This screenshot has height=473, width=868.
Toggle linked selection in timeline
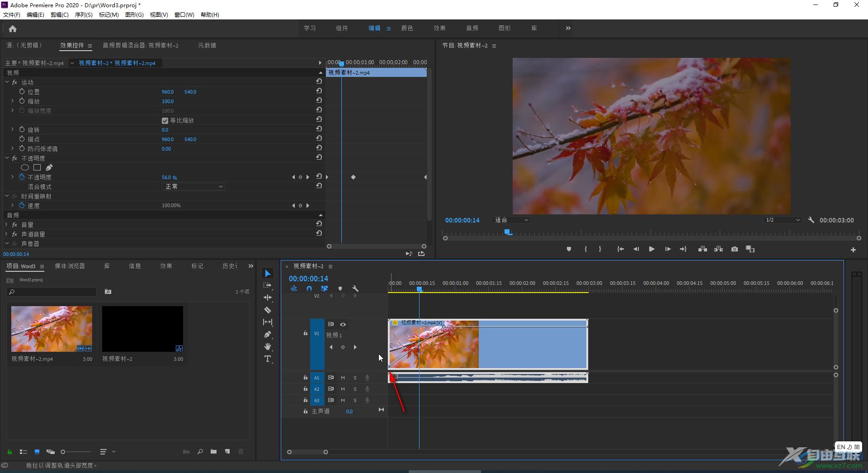click(x=325, y=289)
